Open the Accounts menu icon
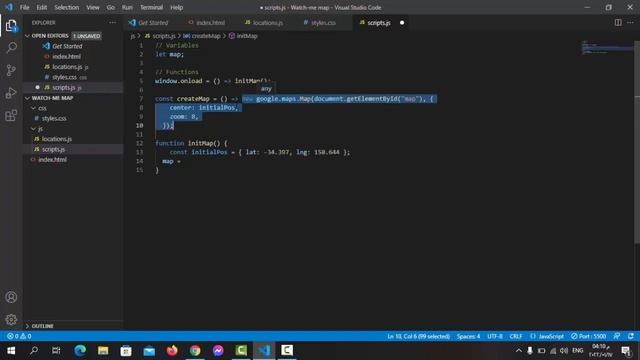 pos(11,297)
